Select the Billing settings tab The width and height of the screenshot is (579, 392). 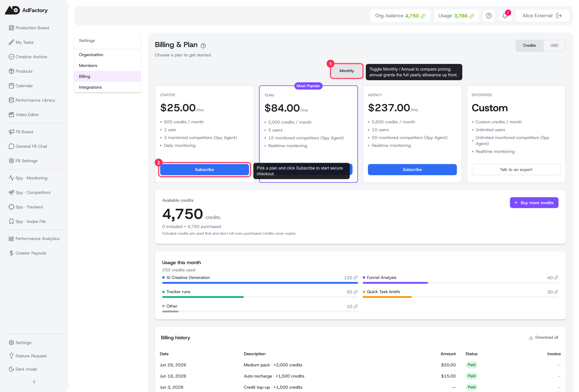107,76
